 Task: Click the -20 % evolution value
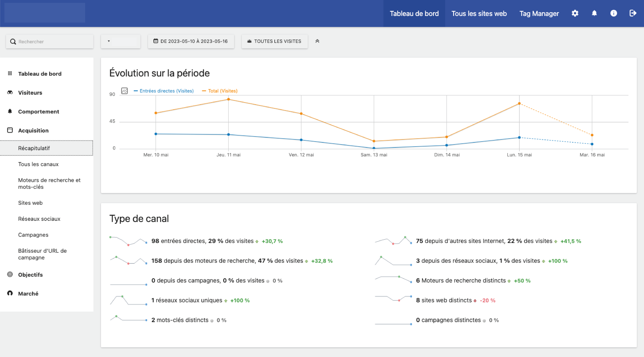click(488, 300)
